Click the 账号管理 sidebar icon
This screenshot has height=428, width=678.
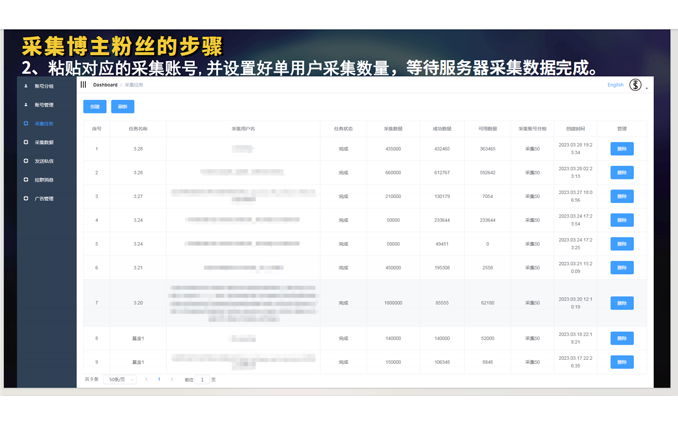tap(26, 105)
